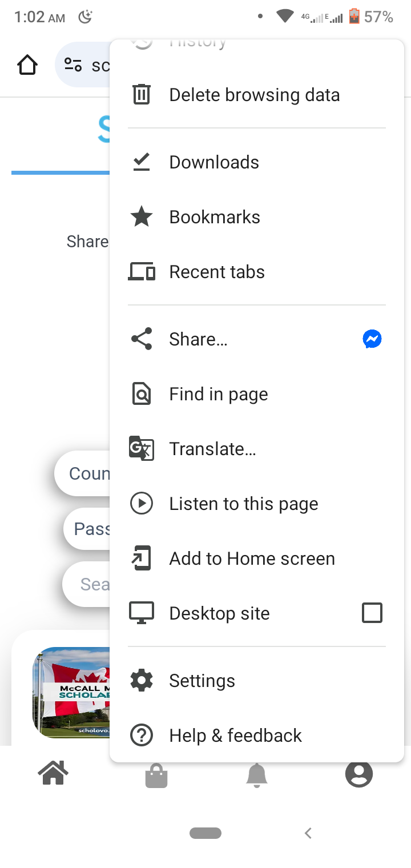
Task: Tap the notifications bell in the bottom bar
Action: tap(257, 775)
